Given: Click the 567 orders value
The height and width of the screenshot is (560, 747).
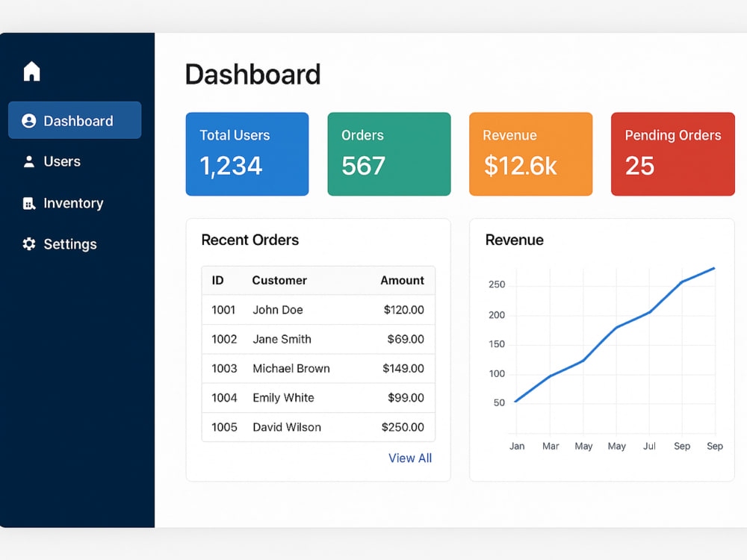Looking at the screenshot, I should click(x=364, y=167).
